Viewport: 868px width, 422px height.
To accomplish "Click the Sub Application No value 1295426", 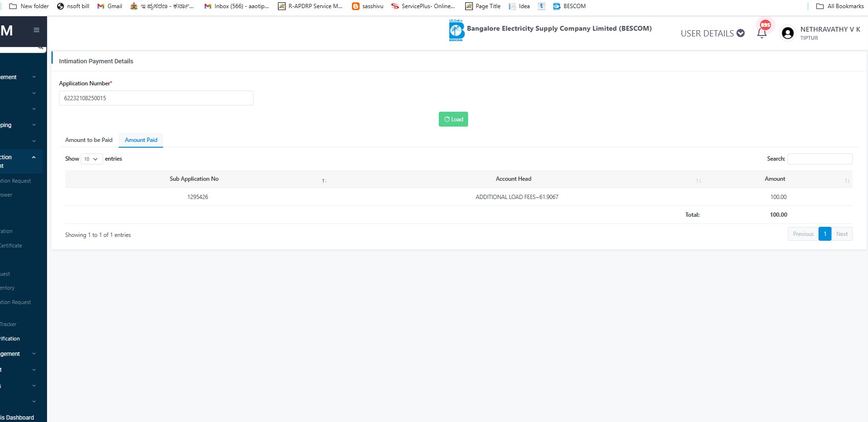I will 198,197.
